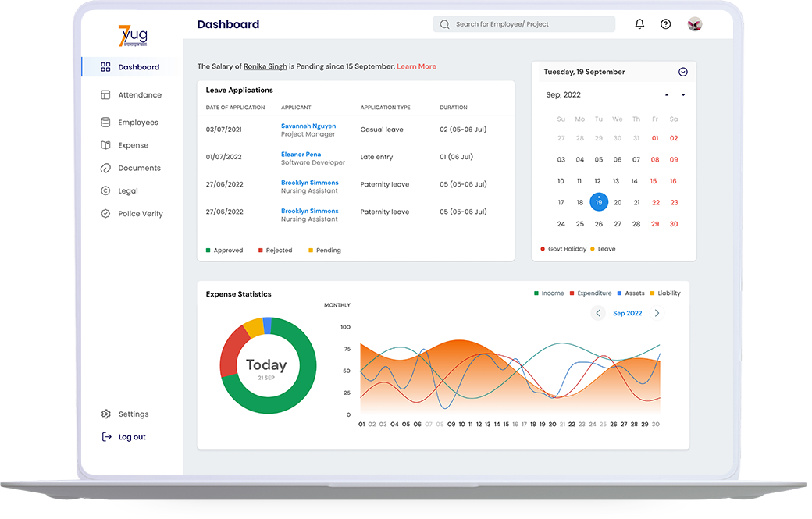The width and height of the screenshot is (812, 519).
Task: Open the Settings gear icon
Action: point(106,414)
